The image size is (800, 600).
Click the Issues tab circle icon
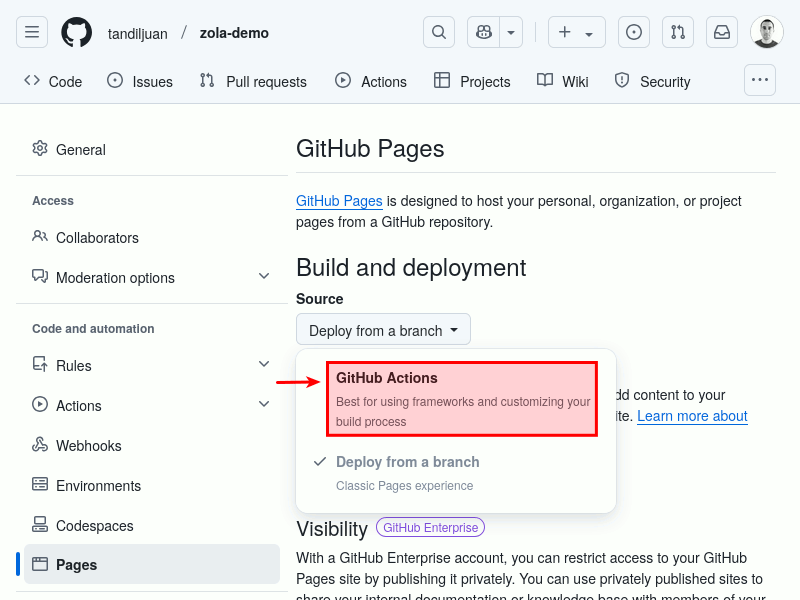point(115,81)
